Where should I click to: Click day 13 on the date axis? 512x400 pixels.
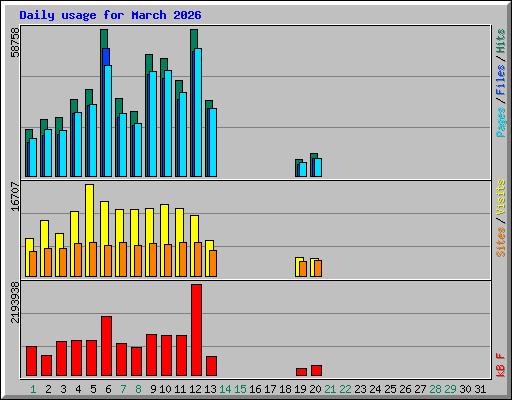point(210,389)
